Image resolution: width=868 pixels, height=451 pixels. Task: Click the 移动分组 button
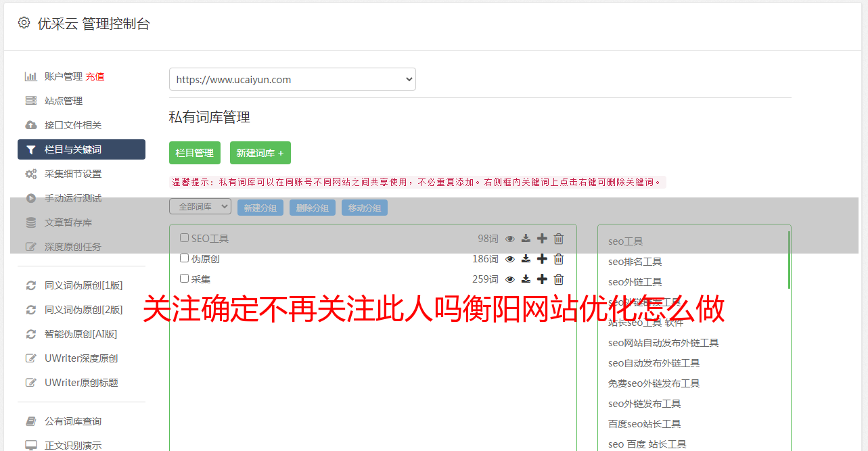pyautogui.click(x=365, y=208)
